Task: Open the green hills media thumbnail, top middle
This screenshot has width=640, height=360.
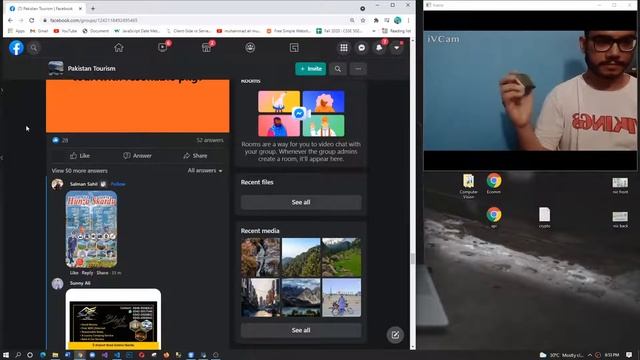Action: point(301,257)
